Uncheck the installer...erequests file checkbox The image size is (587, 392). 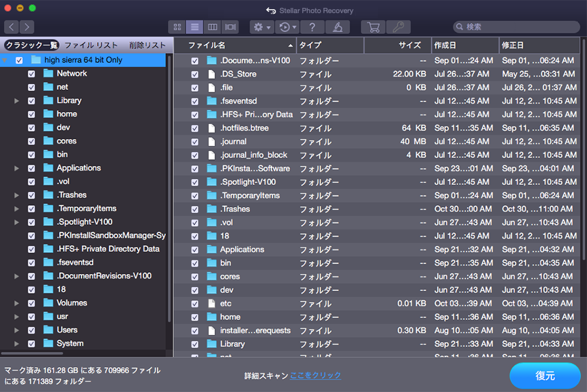[x=195, y=331]
